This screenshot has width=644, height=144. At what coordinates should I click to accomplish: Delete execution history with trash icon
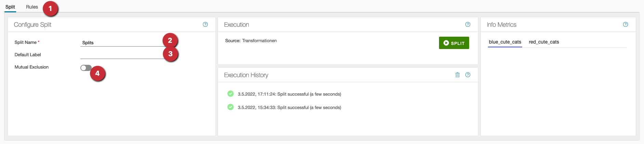point(458,75)
